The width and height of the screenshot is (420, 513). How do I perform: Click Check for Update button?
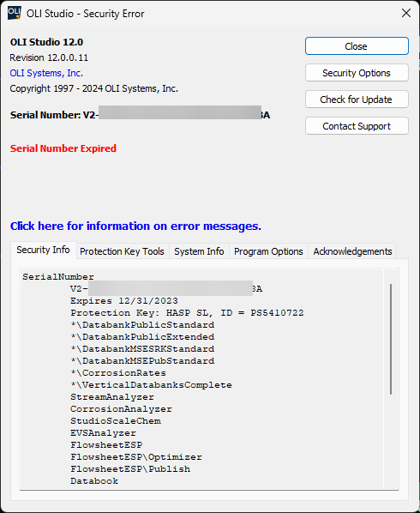357,100
